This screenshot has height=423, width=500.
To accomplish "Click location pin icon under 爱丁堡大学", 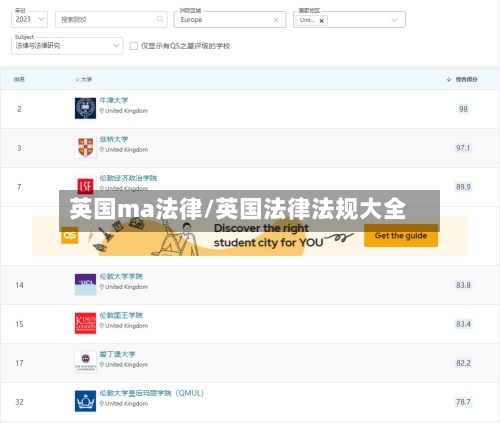I will tap(101, 365).
